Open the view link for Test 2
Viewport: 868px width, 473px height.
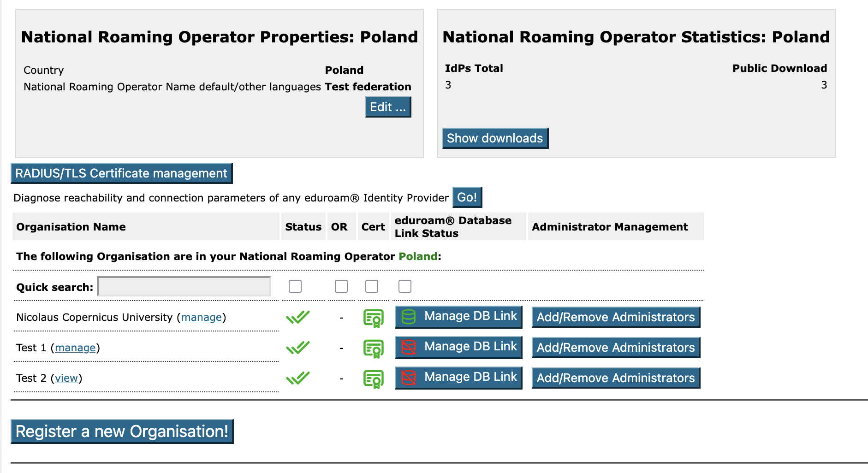(x=66, y=378)
